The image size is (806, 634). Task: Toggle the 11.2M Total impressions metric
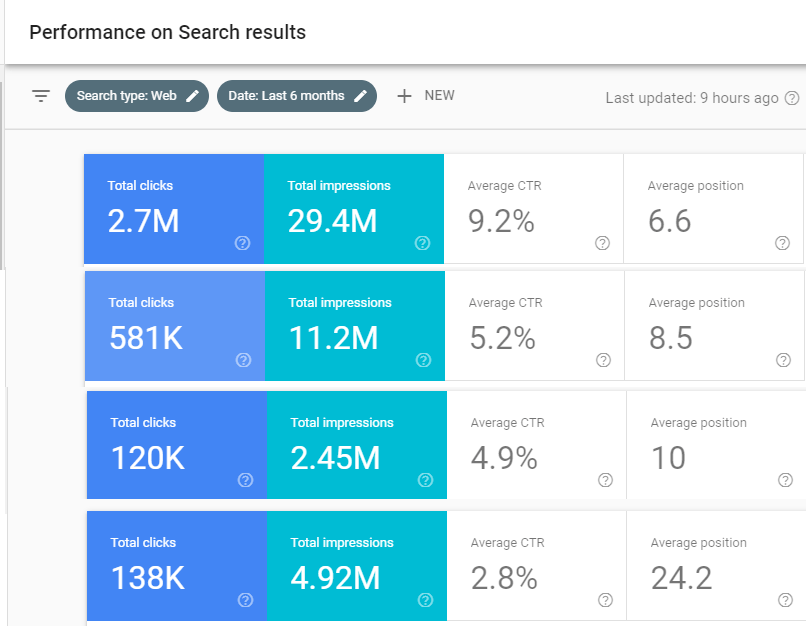(354, 325)
